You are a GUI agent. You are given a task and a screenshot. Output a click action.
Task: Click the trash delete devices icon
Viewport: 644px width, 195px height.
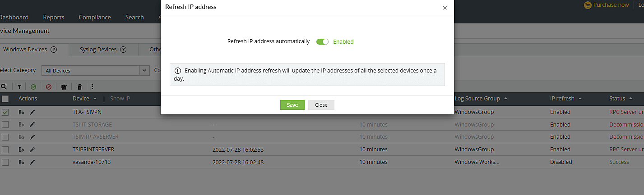[x=79, y=86]
